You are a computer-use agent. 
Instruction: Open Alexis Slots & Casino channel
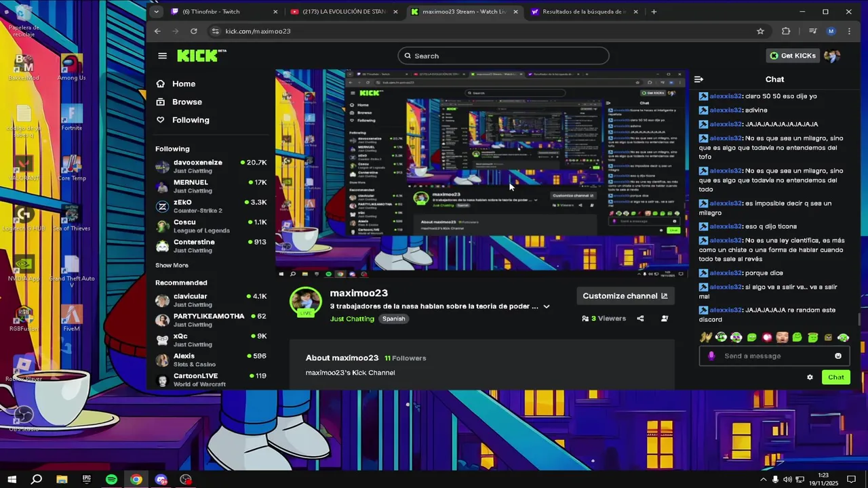[211, 360]
